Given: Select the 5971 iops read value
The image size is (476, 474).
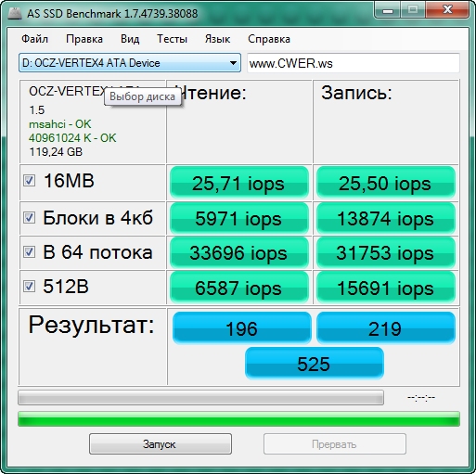Looking at the screenshot, I should [x=238, y=219].
